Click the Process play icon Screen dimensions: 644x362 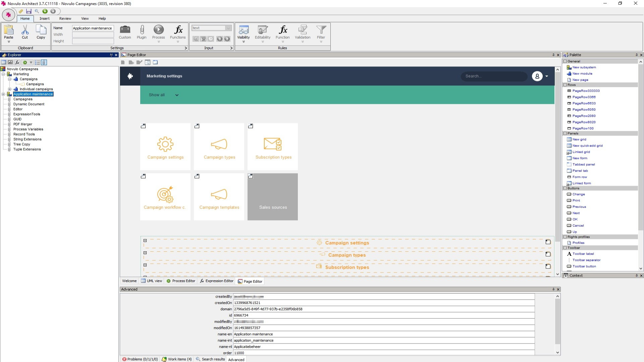(159, 29)
